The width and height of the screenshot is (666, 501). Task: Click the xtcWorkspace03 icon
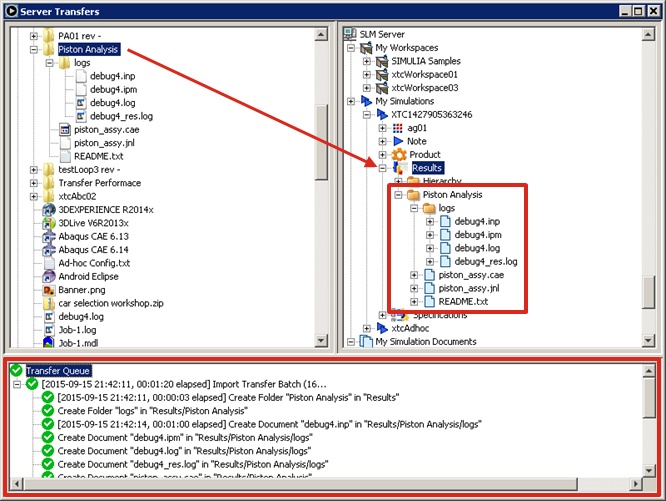coord(382,88)
